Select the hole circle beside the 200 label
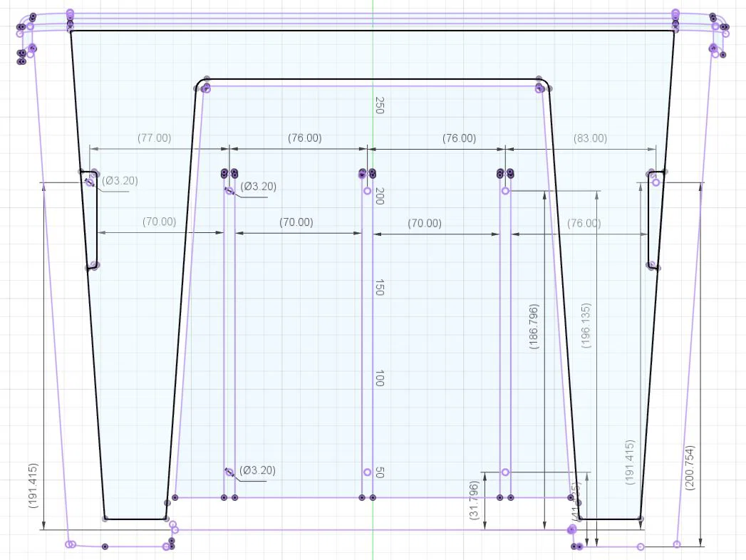 (367, 191)
